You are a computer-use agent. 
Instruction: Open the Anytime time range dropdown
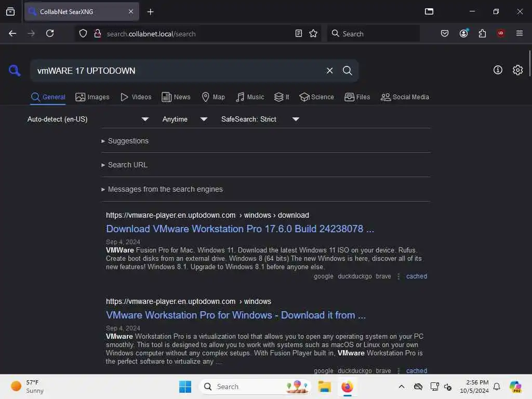pyautogui.click(x=184, y=119)
